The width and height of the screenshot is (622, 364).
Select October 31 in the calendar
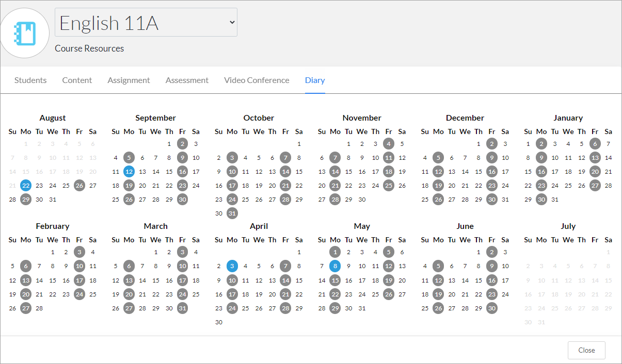pos(232,213)
